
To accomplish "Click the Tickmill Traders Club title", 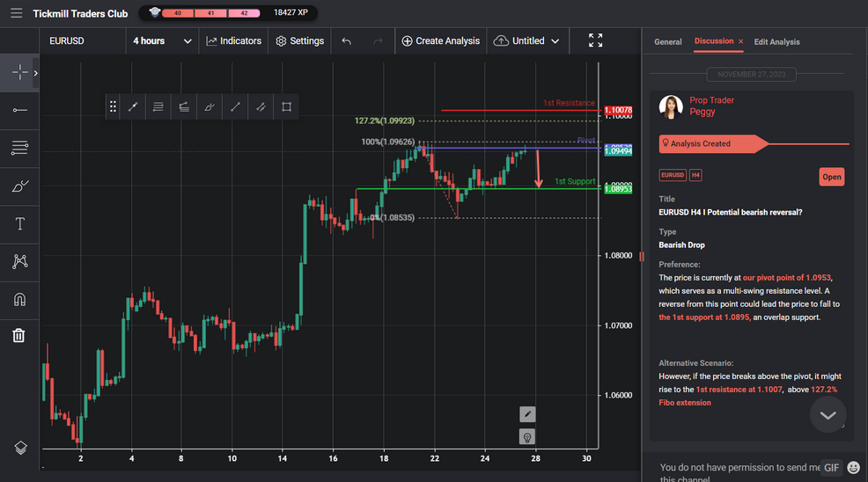I will pos(80,14).
